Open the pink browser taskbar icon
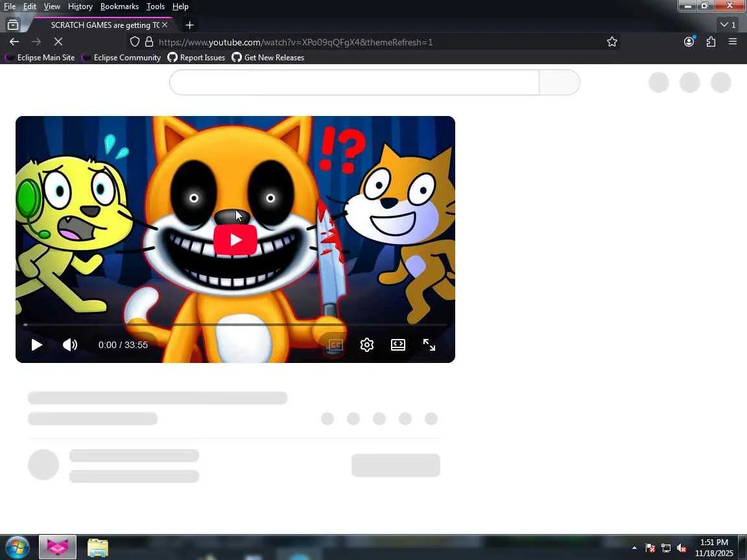 coord(57,548)
